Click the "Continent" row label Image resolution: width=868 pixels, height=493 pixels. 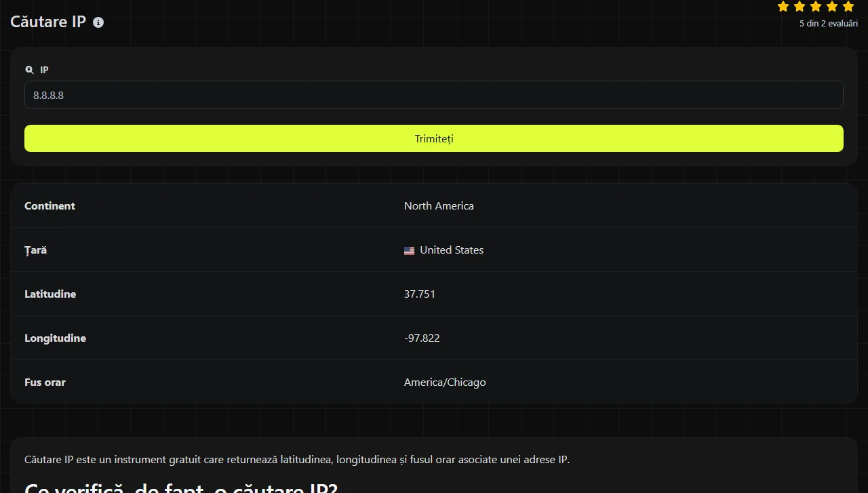coord(50,206)
